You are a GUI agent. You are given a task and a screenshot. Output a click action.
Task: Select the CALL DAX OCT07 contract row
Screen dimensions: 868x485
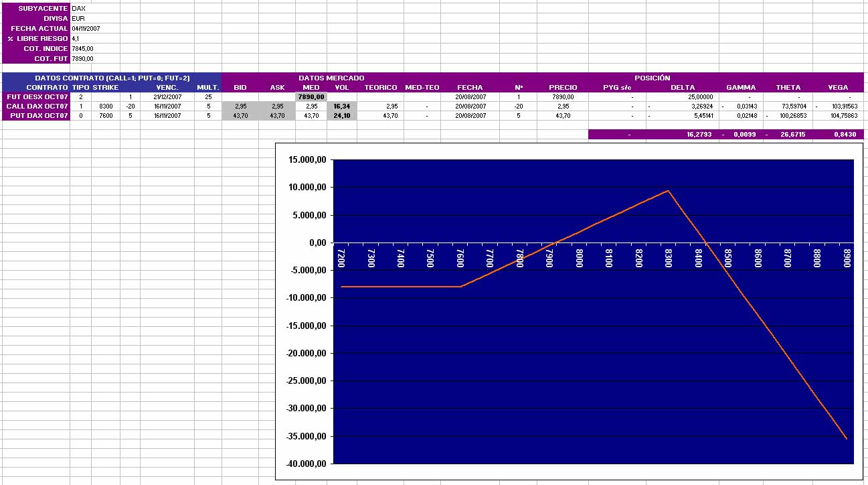coord(36,107)
